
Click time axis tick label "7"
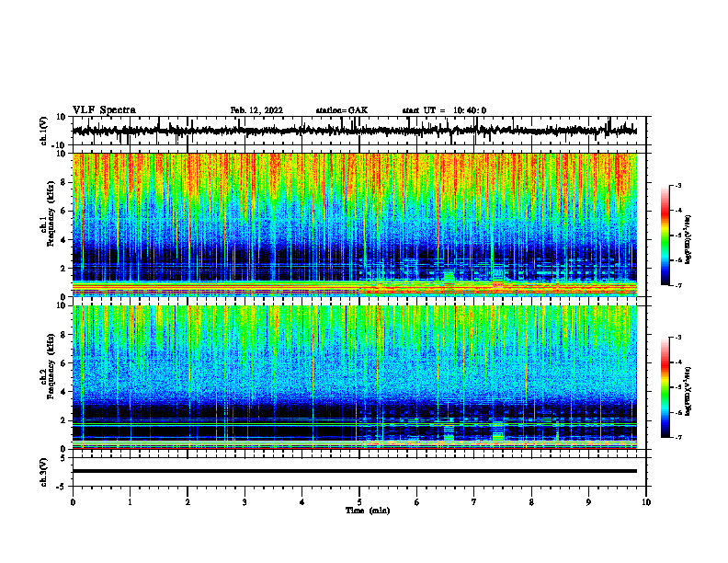coord(474,502)
